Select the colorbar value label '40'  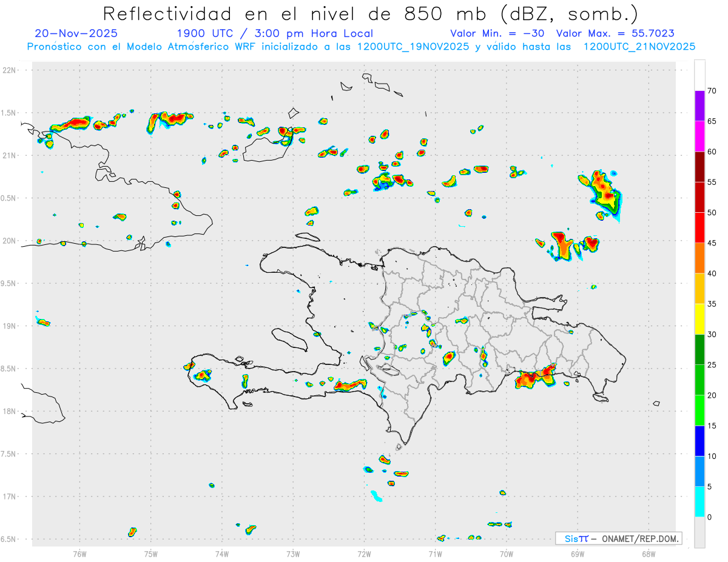tap(712, 273)
